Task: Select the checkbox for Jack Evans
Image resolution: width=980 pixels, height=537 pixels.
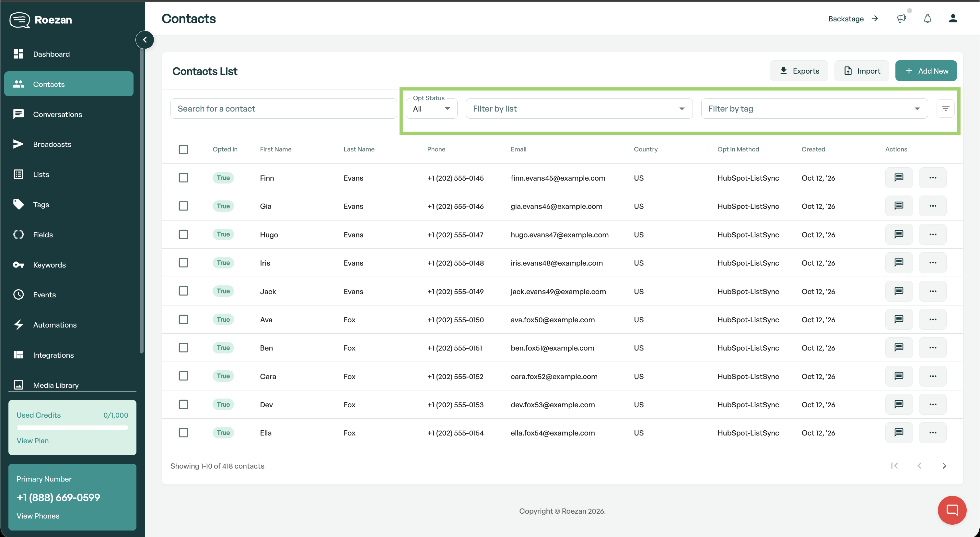Action: 183,291
